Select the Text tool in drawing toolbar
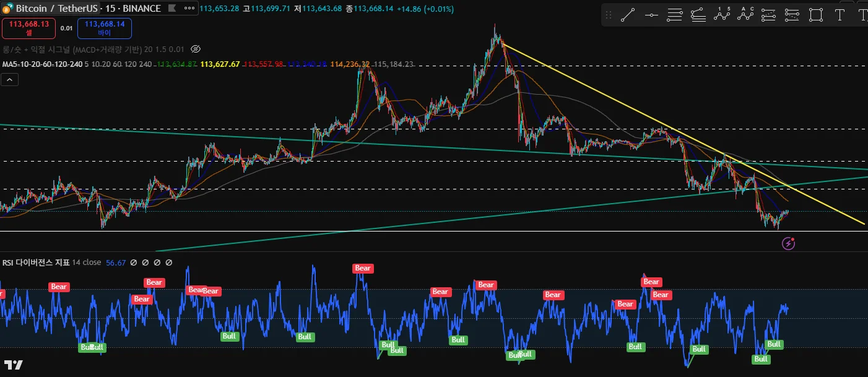The width and height of the screenshot is (868, 377). coord(840,15)
